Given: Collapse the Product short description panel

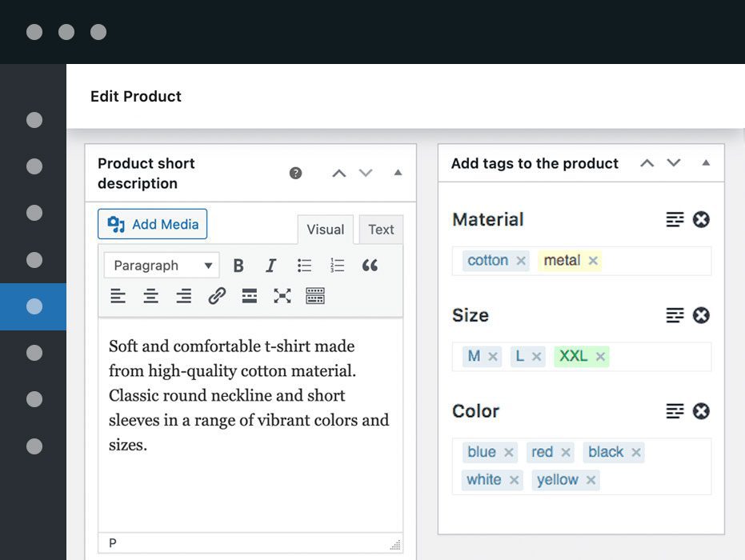Looking at the screenshot, I should pyautogui.click(x=399, y=173).
